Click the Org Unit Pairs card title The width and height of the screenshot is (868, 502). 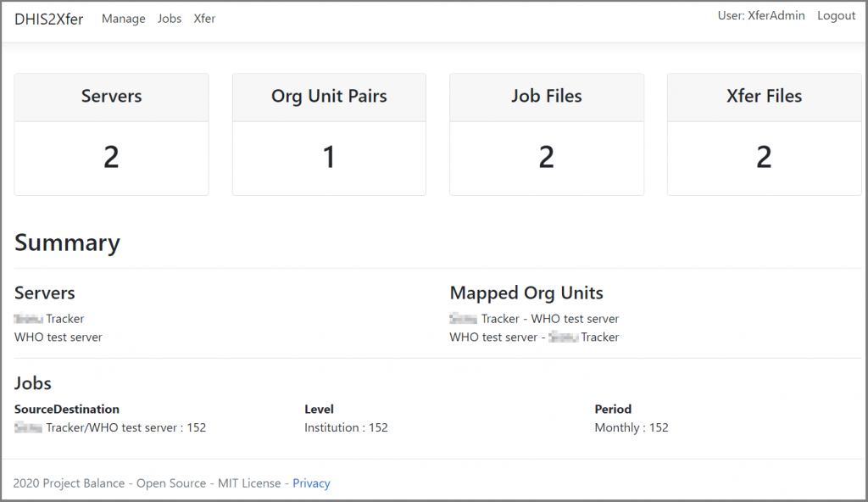[x=329, y=97]
